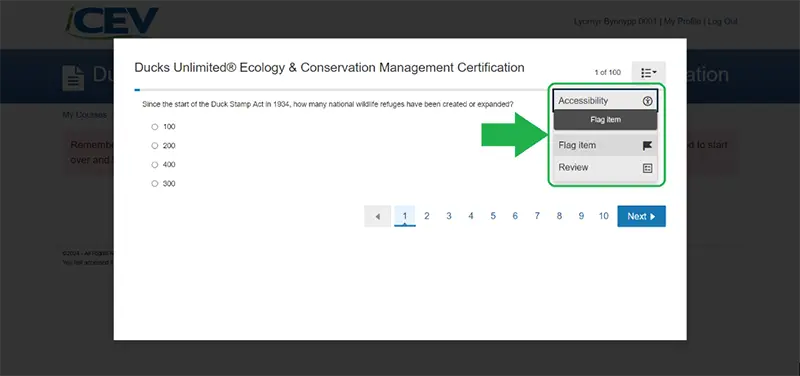Click the Duck Stamp Act question text
The image size is (800, 376).
tap(328, 104)
